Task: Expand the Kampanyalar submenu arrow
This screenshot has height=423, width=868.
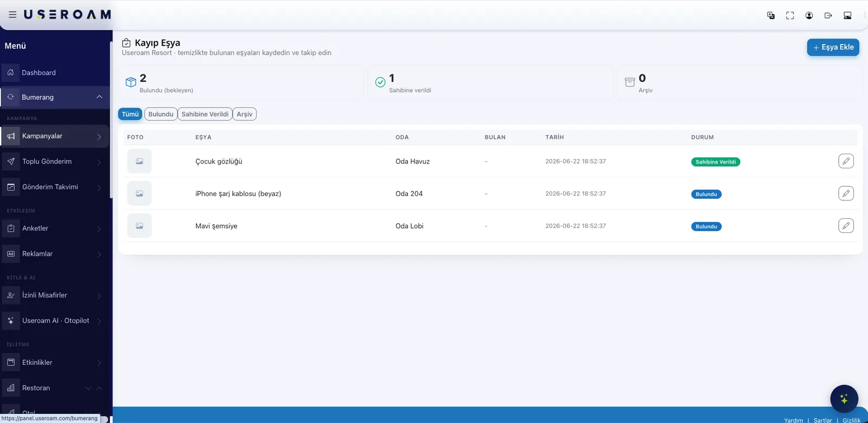Action: [x=99, y=137]
